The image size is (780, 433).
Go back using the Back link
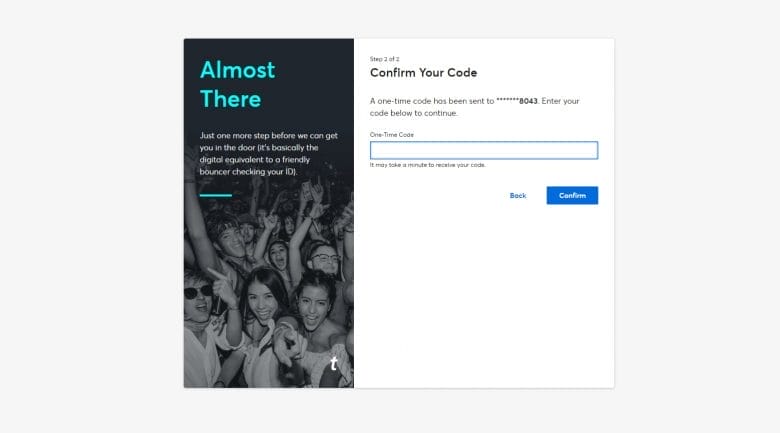518,196
